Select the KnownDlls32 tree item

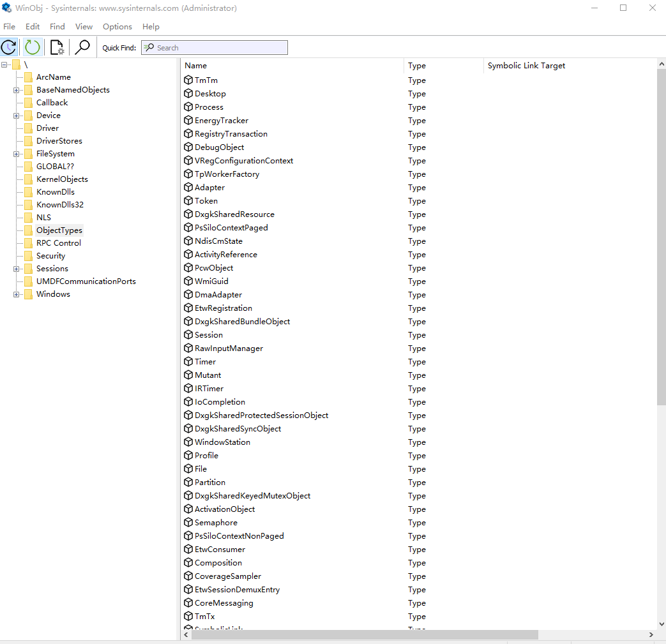[60, 205]
